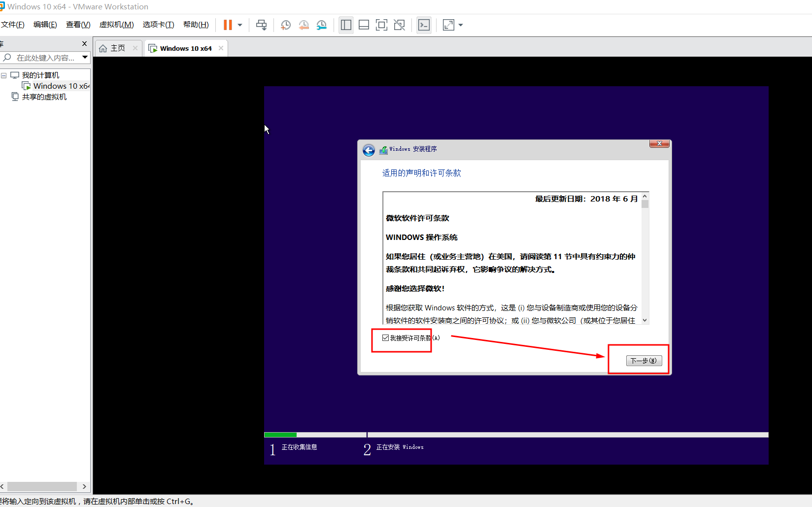The width and height of the screenshot is (812, 507).
Task: Click the setup progress bar
Action: (x=516, y=435)
